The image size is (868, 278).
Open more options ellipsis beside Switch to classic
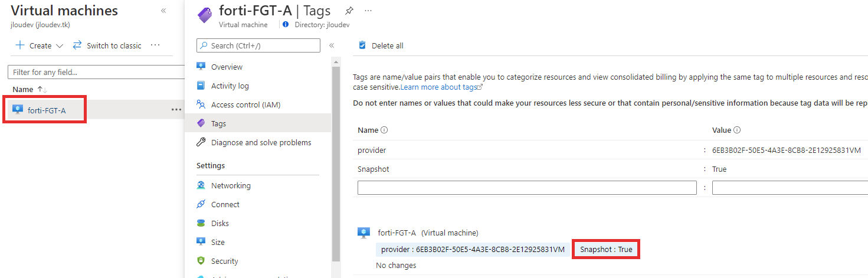pyautogui.click(x=155, y=45)
